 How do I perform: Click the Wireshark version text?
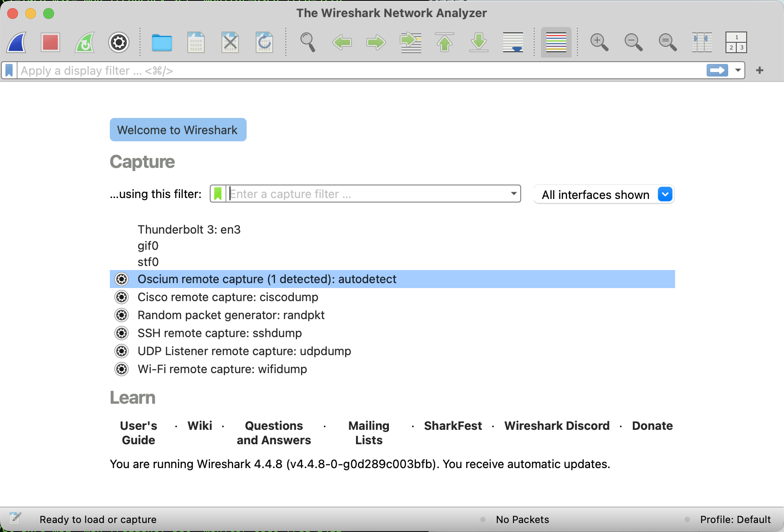point(360,464)
